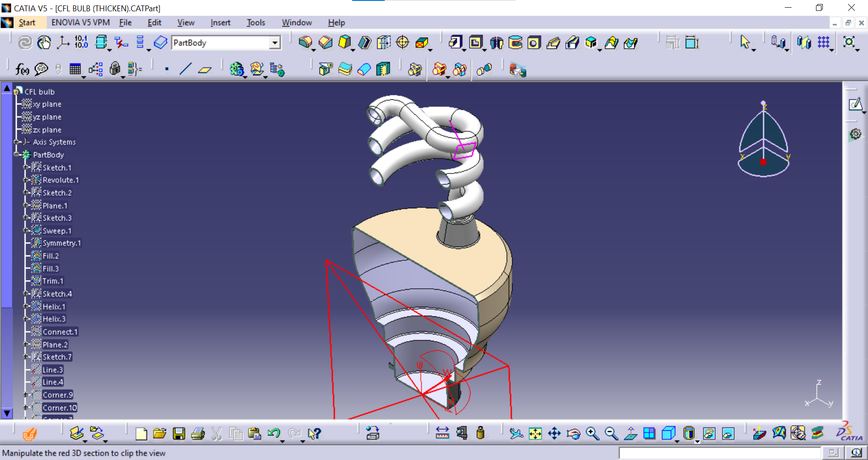Open the Window menu
The width and height of the screenshot is (868, 460).
(x=297, y=23)
